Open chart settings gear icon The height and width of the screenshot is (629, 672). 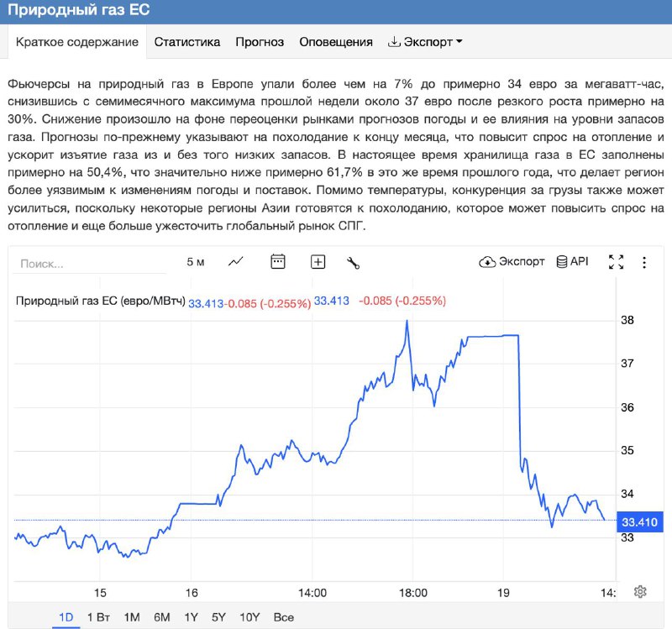[x=640, y=591]
